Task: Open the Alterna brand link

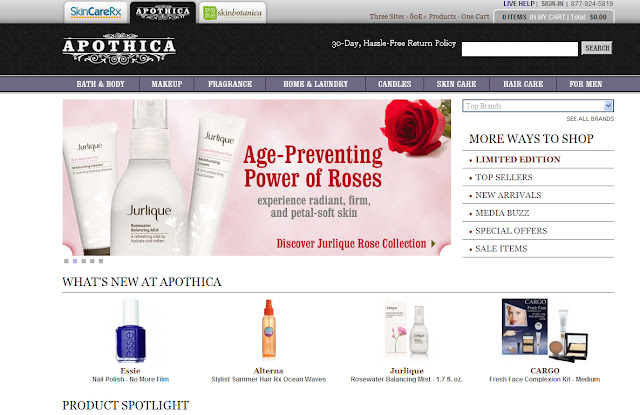Action: coord(268,371)
